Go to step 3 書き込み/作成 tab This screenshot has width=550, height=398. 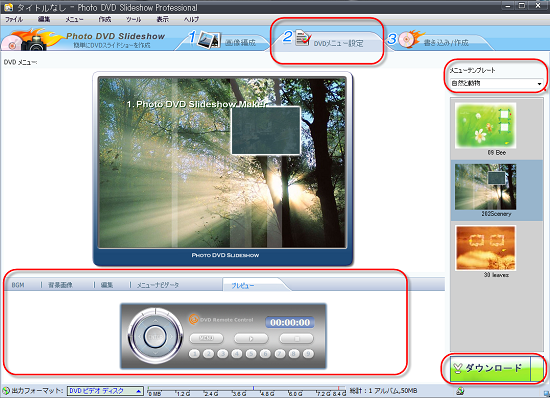[x=438, y=42]
